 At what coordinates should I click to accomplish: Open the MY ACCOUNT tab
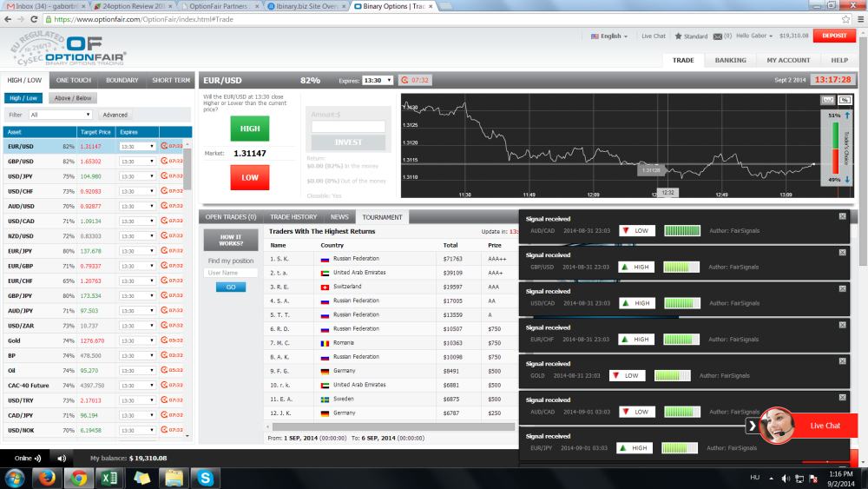click(788, 60)
